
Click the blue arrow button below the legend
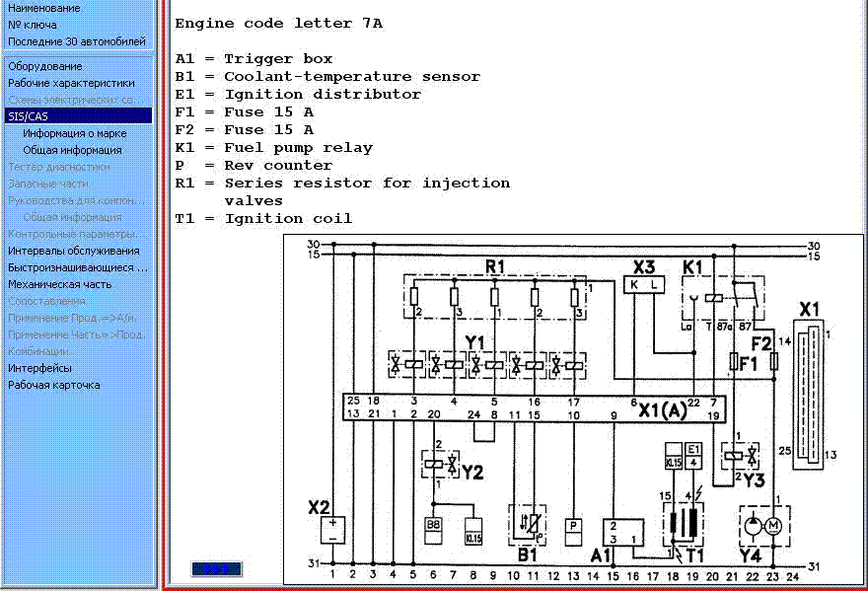tap(216, 568)
